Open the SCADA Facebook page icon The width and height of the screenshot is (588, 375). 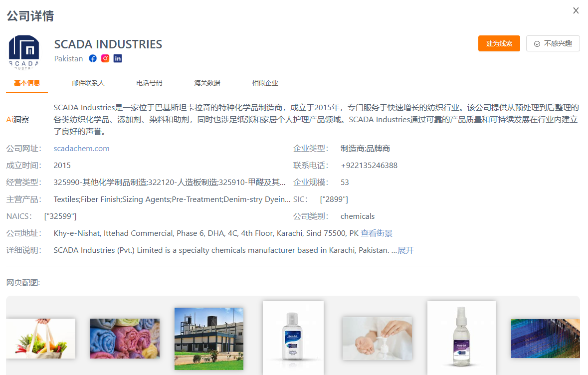[93, 58]
